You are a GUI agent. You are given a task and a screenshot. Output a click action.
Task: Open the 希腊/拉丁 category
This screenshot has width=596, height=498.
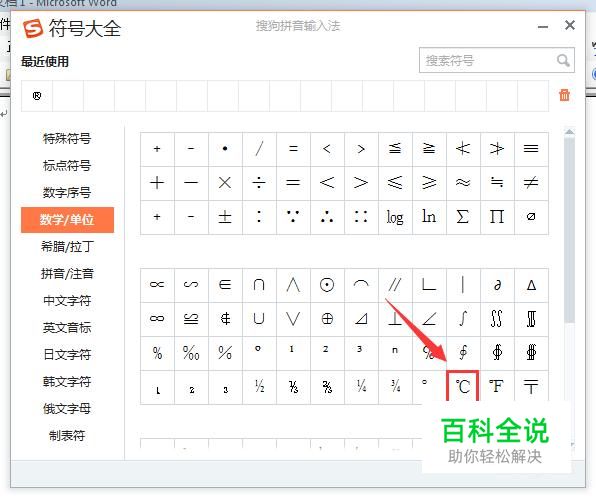coord(67,247)
